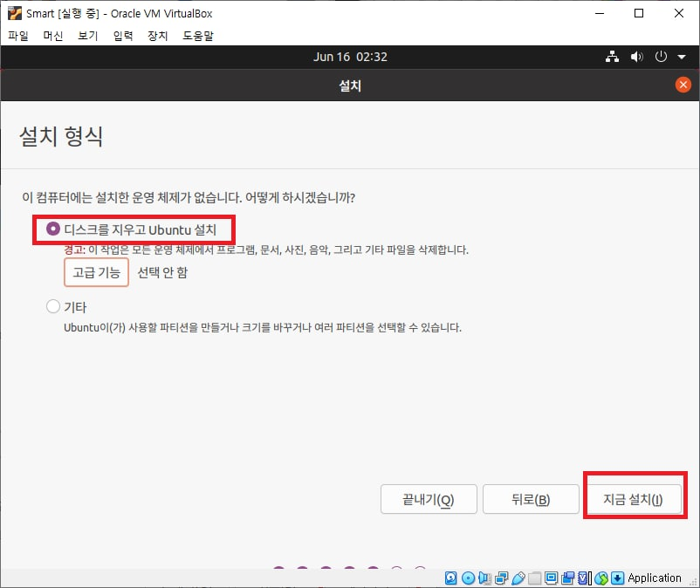Open the 머신 menu

point(52,36)
